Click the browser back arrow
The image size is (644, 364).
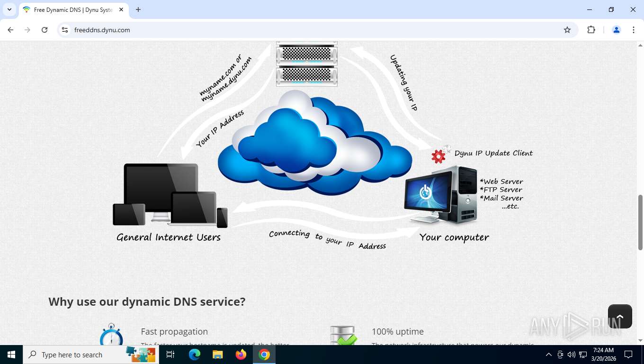coord(10,30)
